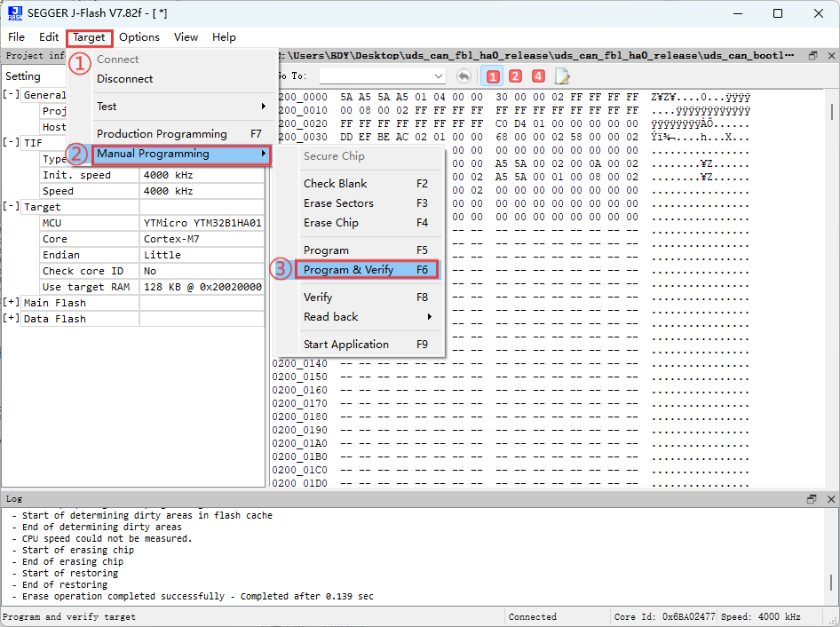Collapse the Target settings group
Screen dimensions: 840x627
point(11,207)
